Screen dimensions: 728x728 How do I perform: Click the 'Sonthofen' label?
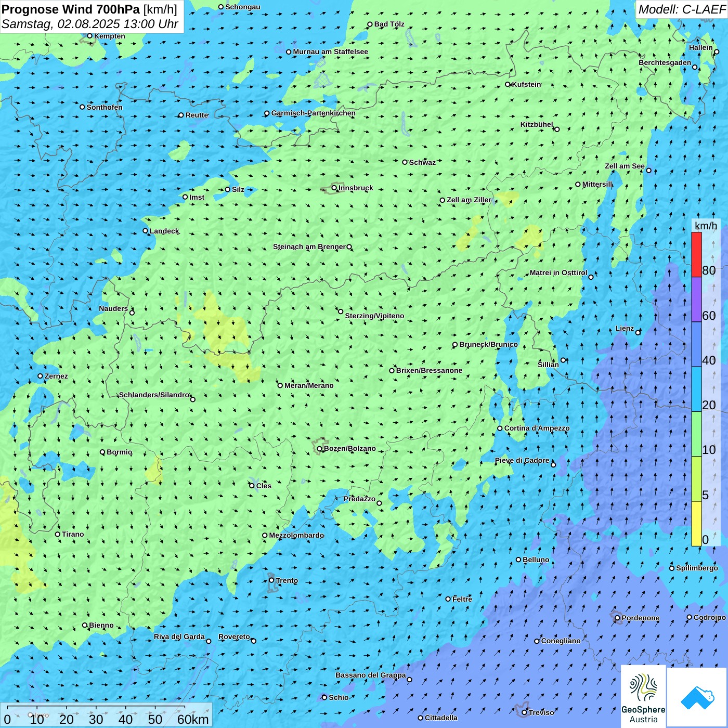coord(105,107)
